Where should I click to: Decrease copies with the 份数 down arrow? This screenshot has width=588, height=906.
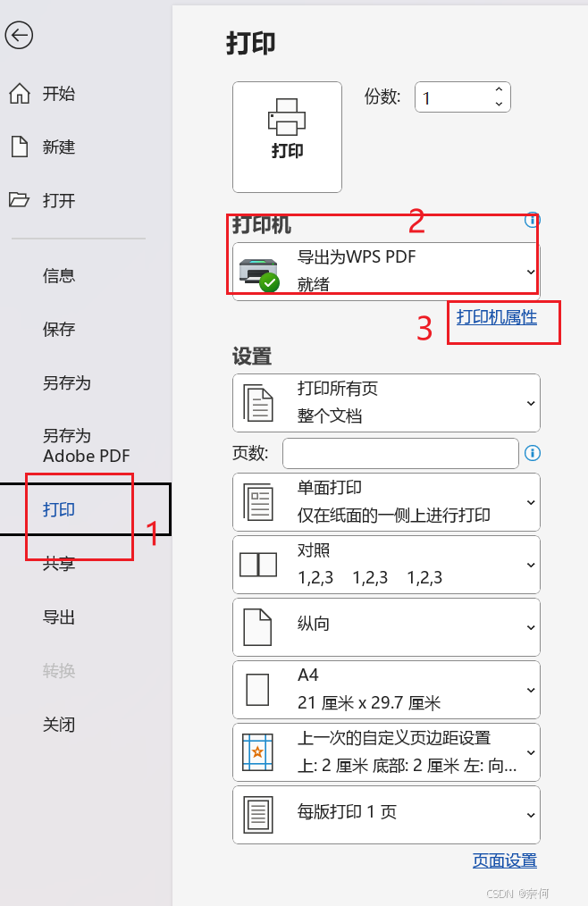pos(499,104)
